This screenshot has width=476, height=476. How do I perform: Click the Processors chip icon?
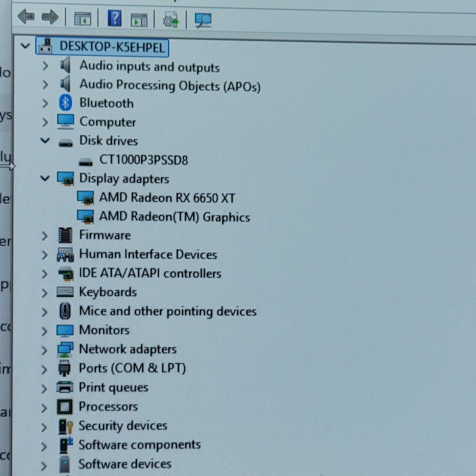(65, 407)
